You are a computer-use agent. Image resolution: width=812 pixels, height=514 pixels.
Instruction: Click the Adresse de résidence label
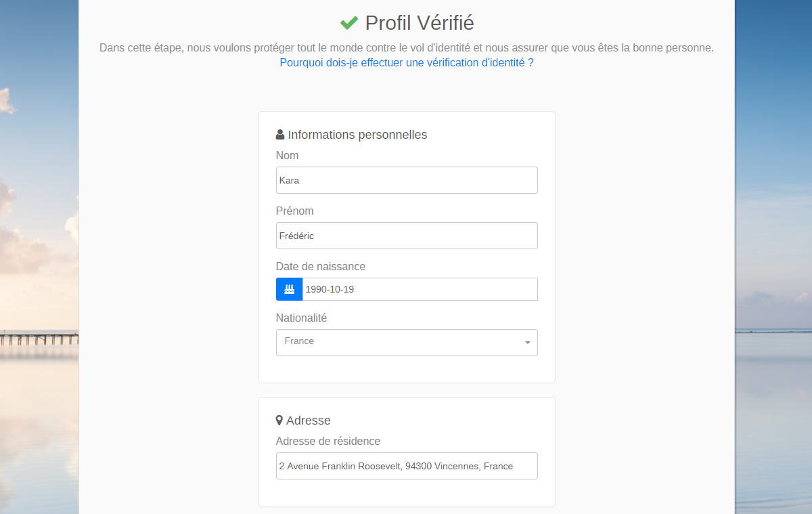(x=328, y=441)
